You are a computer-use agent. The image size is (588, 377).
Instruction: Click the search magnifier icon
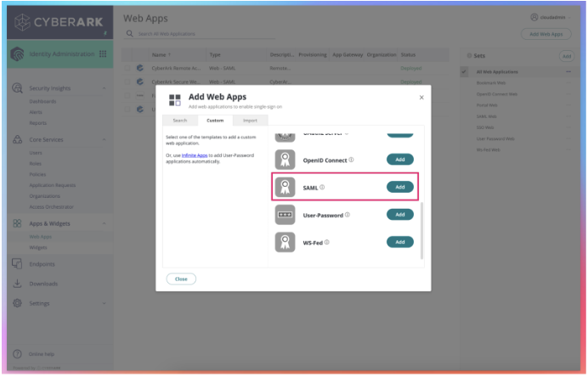pyautogui.click(x=130, y=34)
